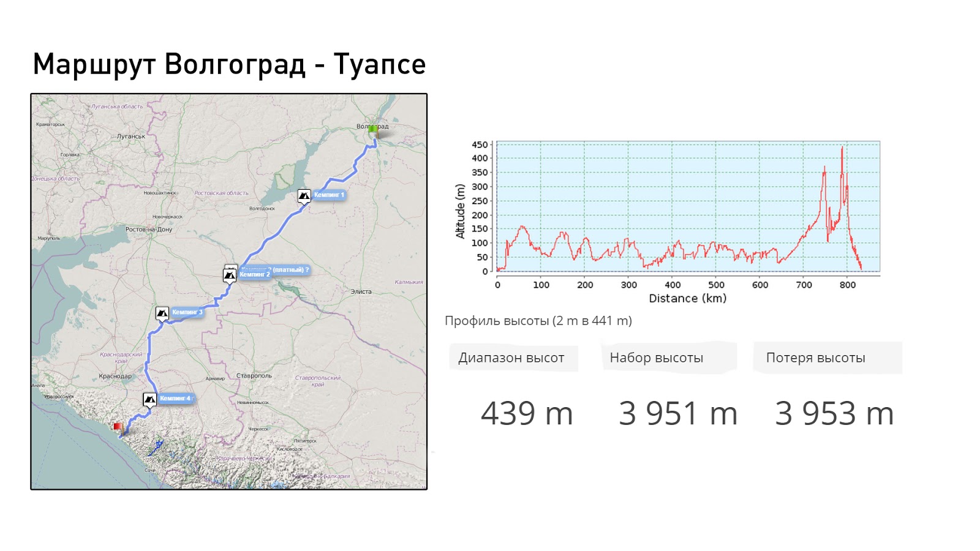980x551 pixels.
Task: Click the '800' distance axis tick
Action: coord(848,285)
